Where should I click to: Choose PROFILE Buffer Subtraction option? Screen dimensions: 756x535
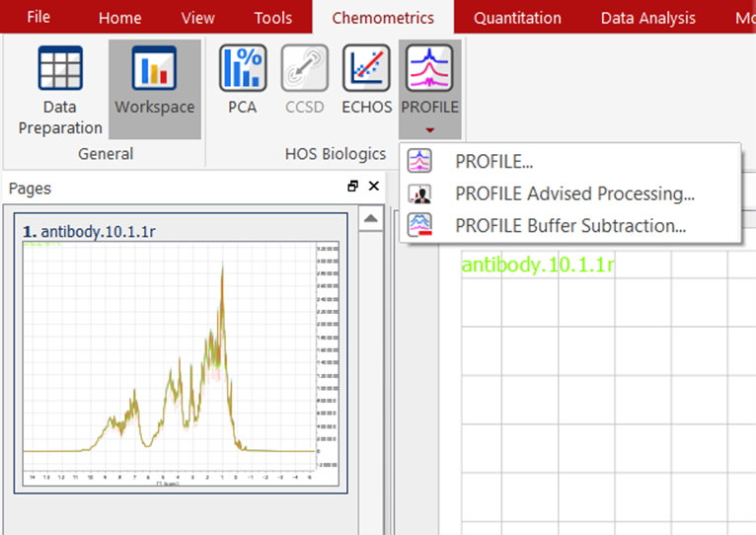[570, 225]
